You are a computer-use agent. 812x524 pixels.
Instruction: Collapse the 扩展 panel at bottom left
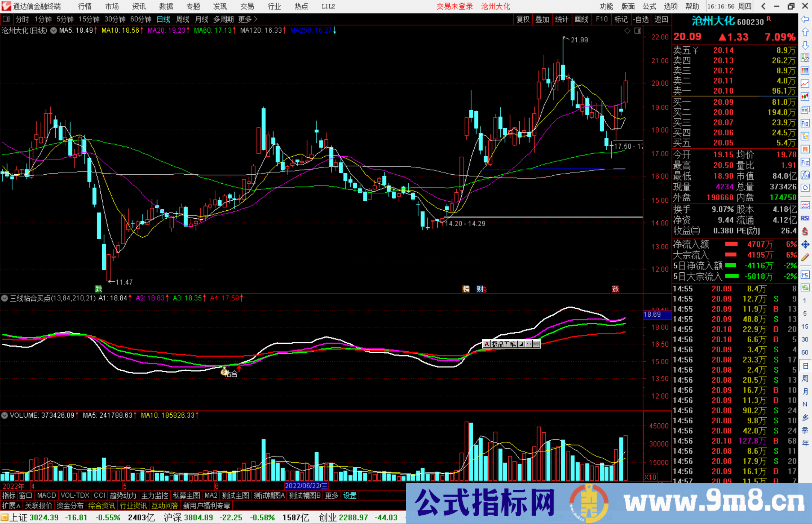coord(11,506)
